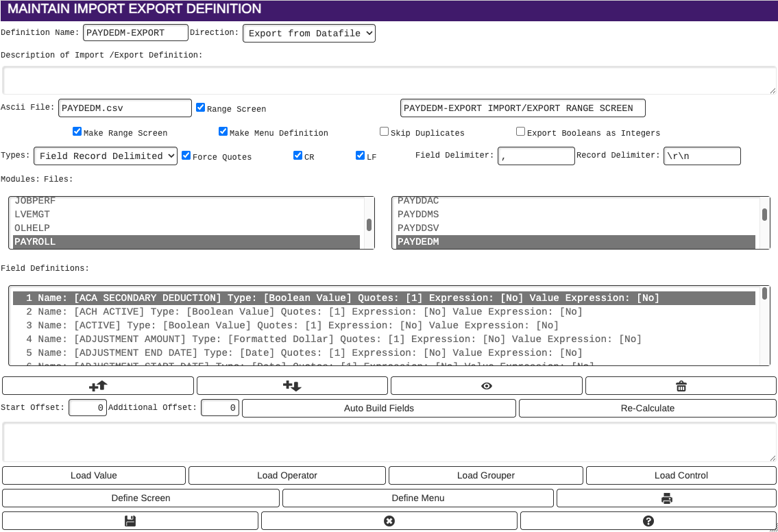Click the Start Offset input field
The width and height of the screenshot is (778, 532).
88,408
